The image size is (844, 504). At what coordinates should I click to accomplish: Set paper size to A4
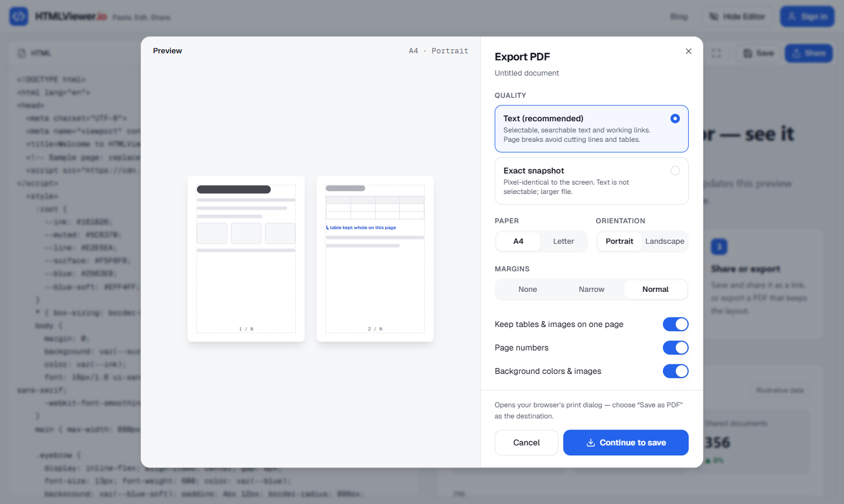(x=518, y=241)
